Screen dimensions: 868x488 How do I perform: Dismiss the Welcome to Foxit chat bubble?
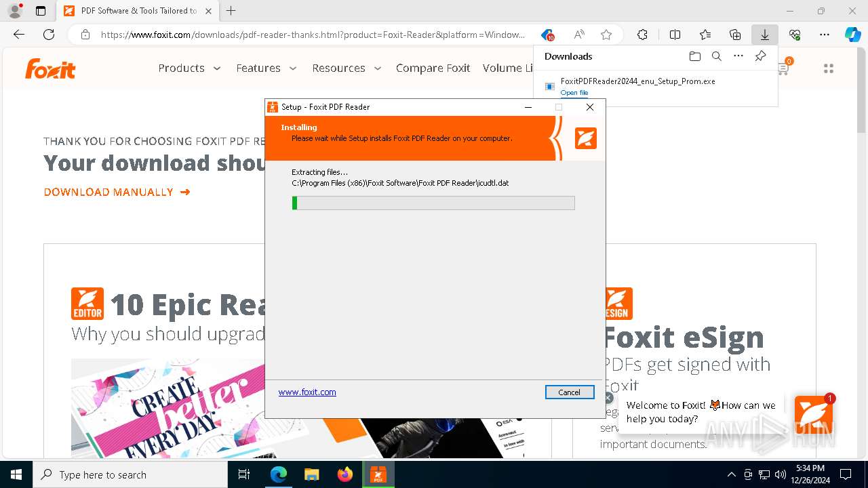tap(608, 399)
